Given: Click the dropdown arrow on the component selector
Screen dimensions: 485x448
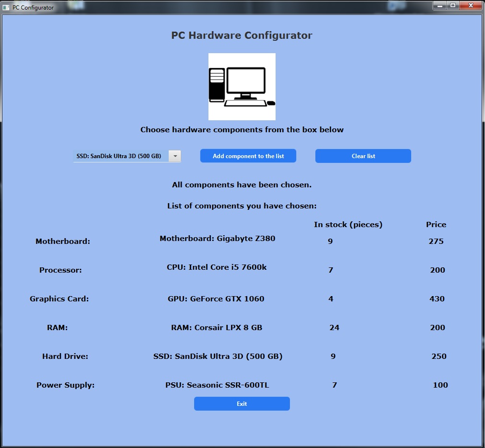Looking at the screenshot, I should [x=175, y=156].
